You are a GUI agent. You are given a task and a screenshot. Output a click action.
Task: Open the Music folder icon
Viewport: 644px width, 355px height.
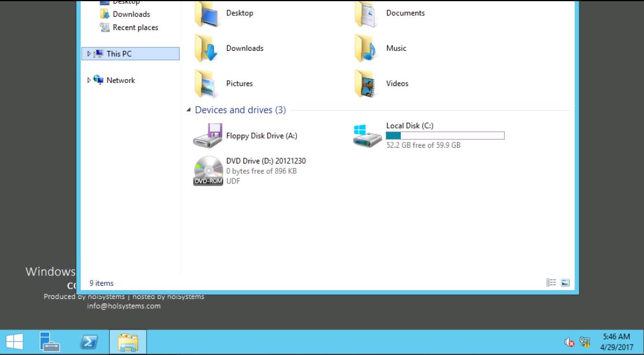click(367, 48)
